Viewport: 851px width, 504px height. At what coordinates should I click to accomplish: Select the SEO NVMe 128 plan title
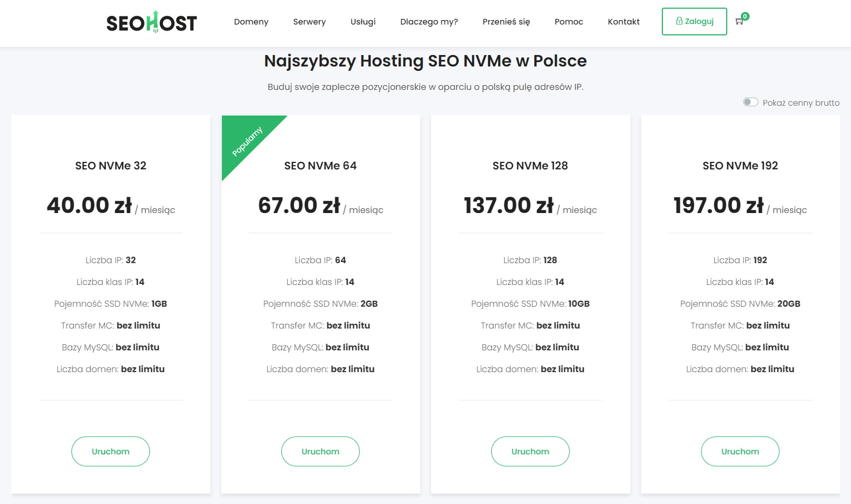530,166
